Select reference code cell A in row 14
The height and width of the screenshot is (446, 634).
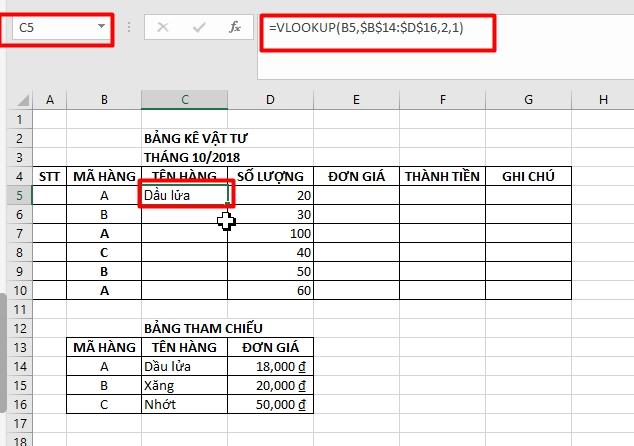point(104,367)
